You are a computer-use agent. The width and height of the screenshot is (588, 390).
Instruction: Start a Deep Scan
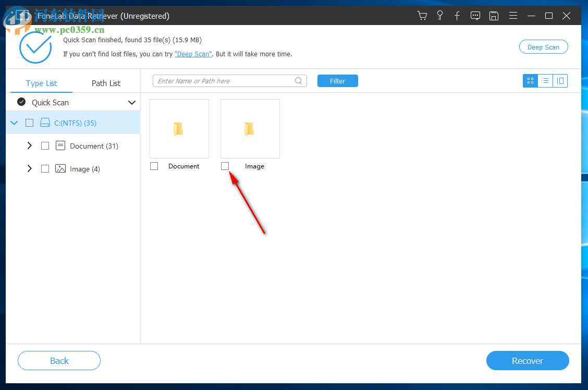(x=543, y=46)
